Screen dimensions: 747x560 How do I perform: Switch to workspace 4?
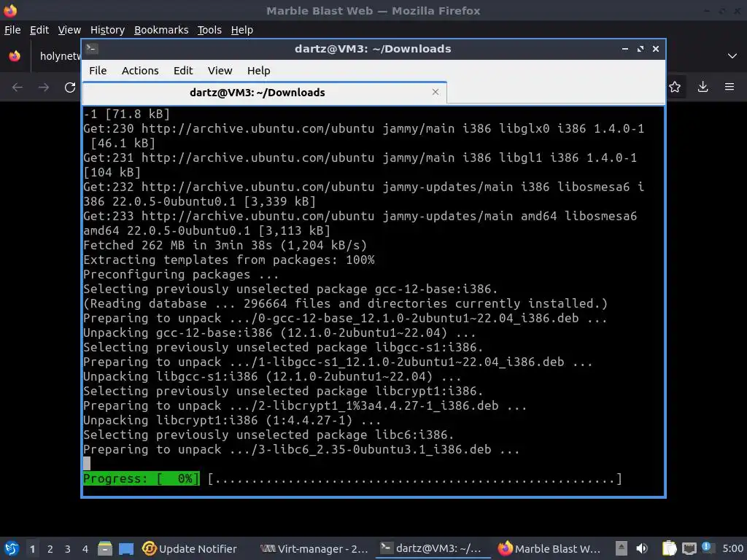(x=85, y=549)
